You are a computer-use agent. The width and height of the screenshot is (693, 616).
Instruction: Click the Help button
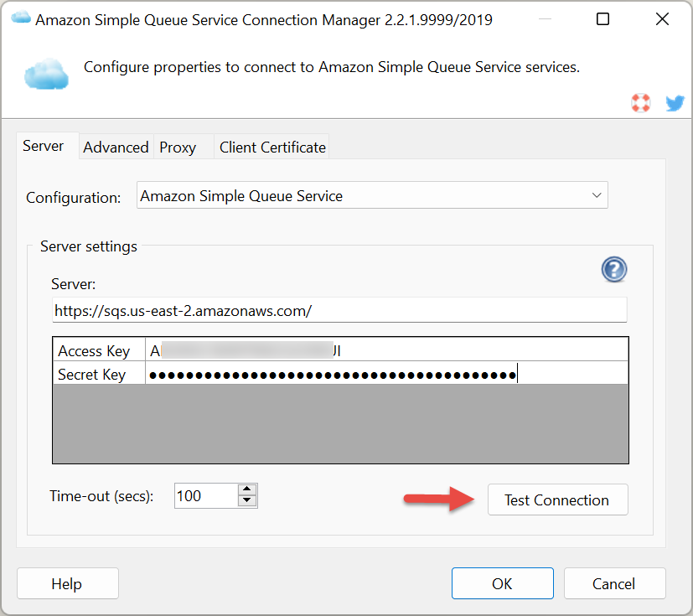(68, 583)
